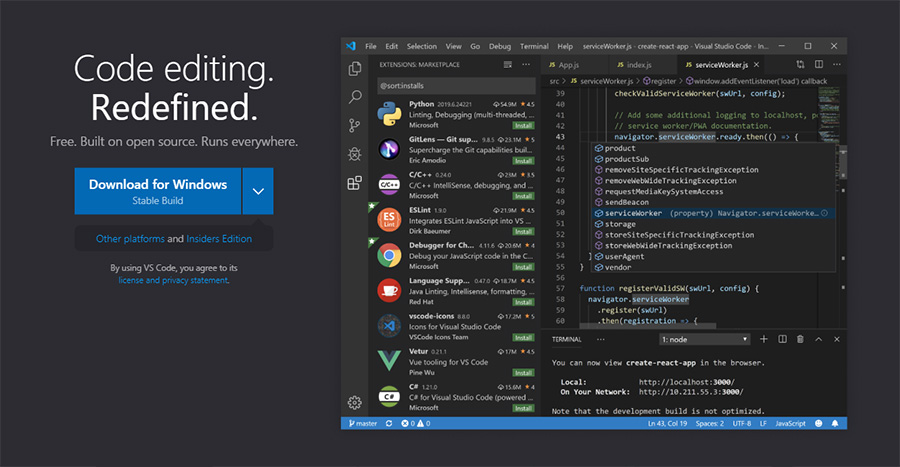
Task: Maximize terminal panel with up chevron
Action: click(818, 339)
